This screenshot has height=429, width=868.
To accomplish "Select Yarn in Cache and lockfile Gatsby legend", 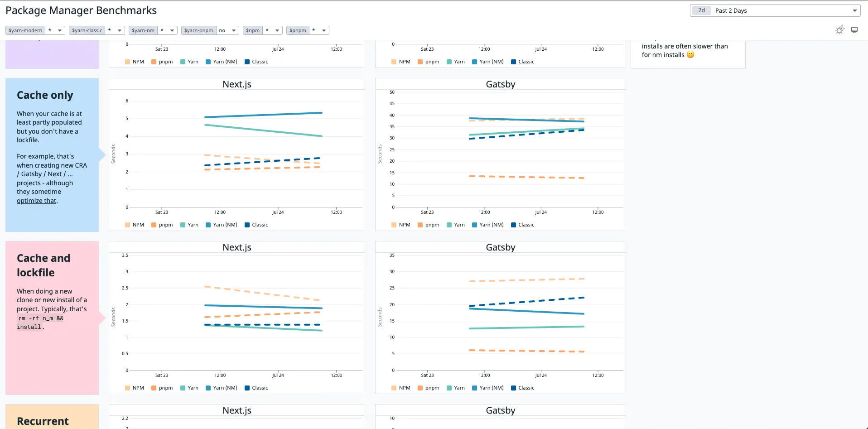I will (456, 388).
